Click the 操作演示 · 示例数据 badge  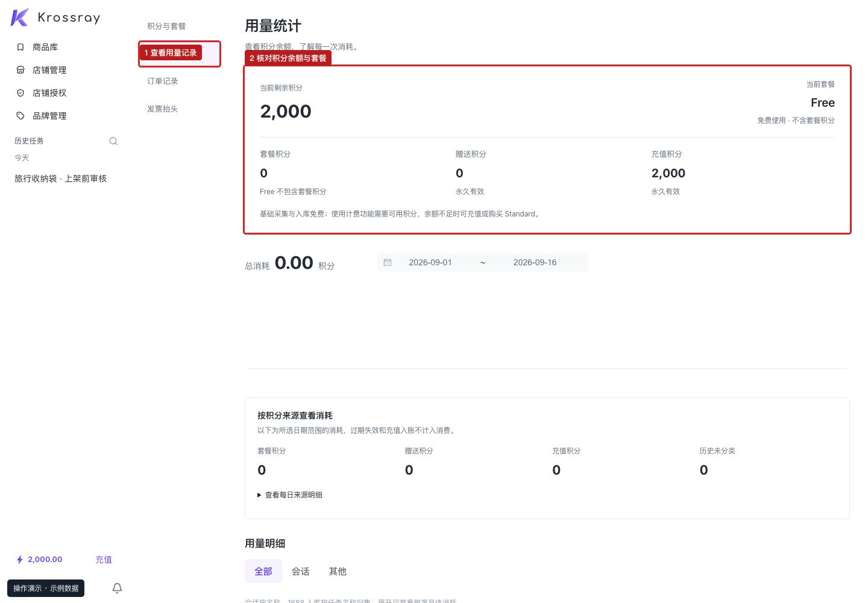pyautogui.click(x=46, y=588)
